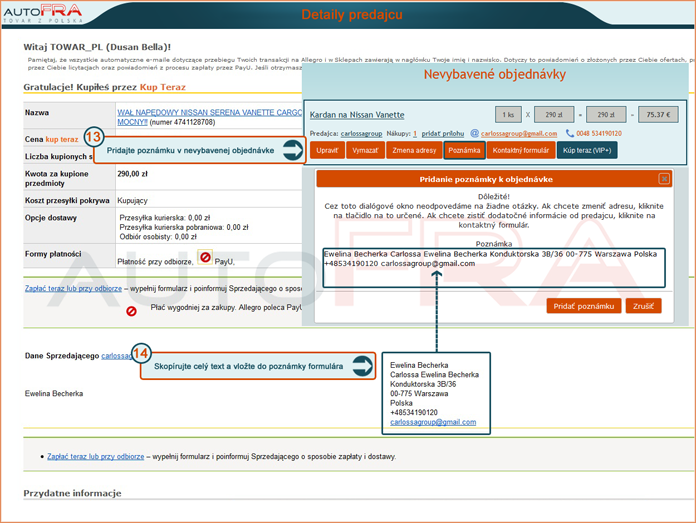Click the AutoFRA logo
This screenshot has width=696, height=523.
43,14
